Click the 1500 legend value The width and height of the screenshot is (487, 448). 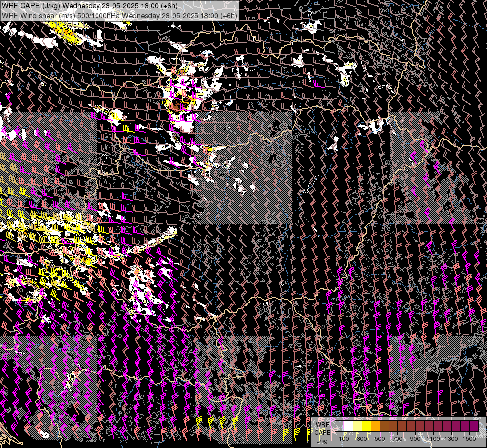469,439
